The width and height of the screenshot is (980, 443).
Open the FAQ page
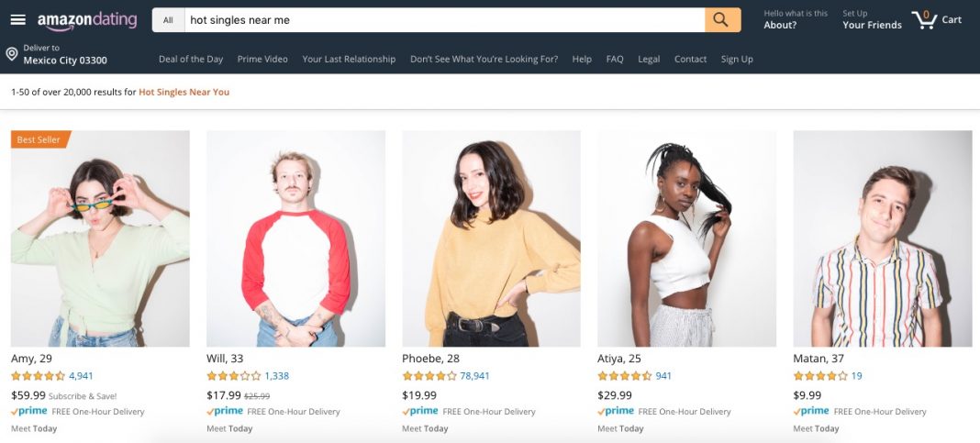pos(615,60)
